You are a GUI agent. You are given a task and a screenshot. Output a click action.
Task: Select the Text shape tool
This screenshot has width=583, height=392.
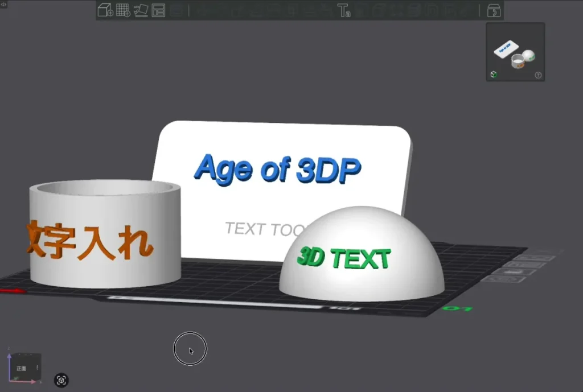point(343,10)
